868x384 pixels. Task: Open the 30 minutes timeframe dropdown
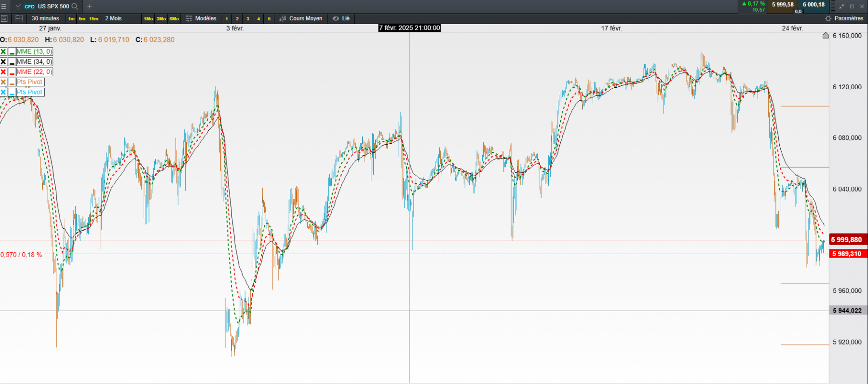[x=45, y=18]
